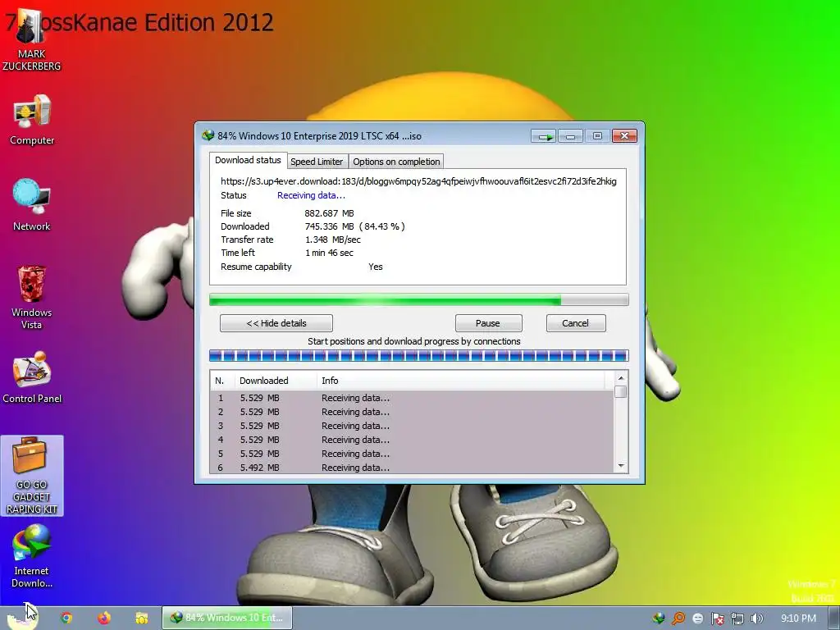Click the Transfer rate value 1.348 MB/sec
840x630 pixels.
(x=333, y=240)
